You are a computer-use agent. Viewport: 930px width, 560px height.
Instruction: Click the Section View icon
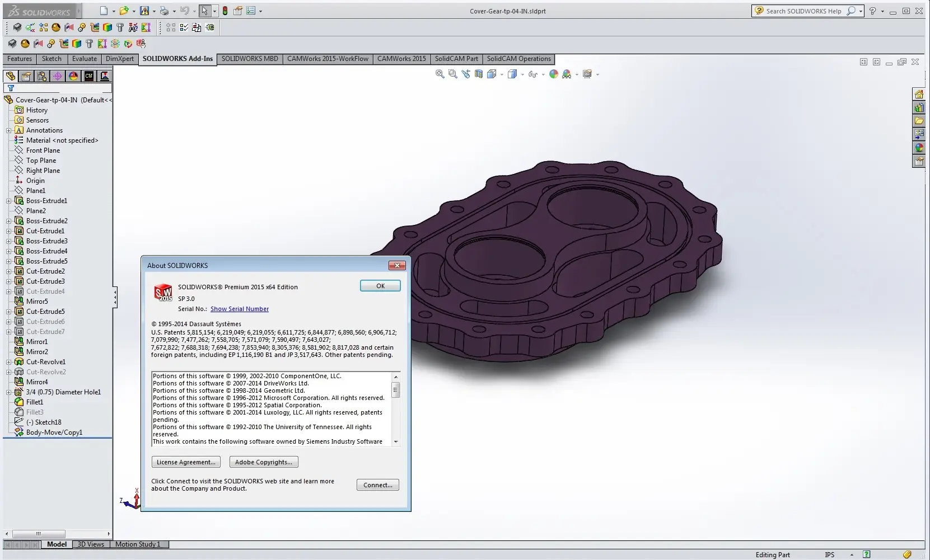[x=479, y=74]
